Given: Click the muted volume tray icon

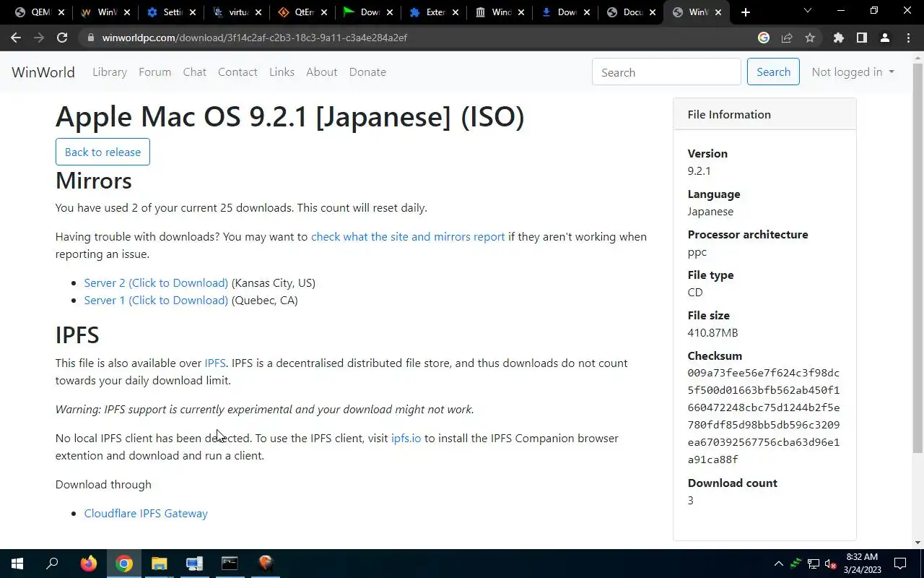Looking at the screenshot, I should pyautogui.click(x=830, y=564).
